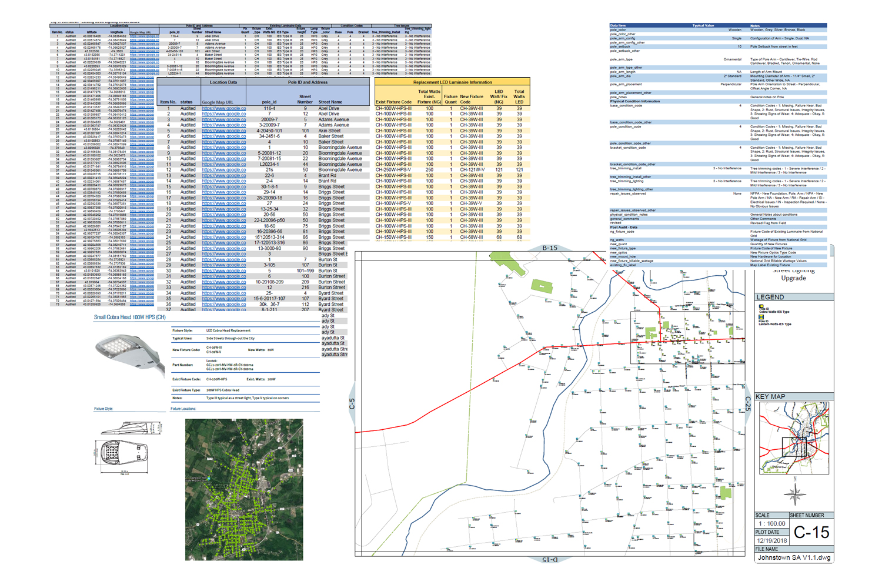Click the 'Fixture Locations:' heading
882x588 pixels.
(x=183, y=409)
